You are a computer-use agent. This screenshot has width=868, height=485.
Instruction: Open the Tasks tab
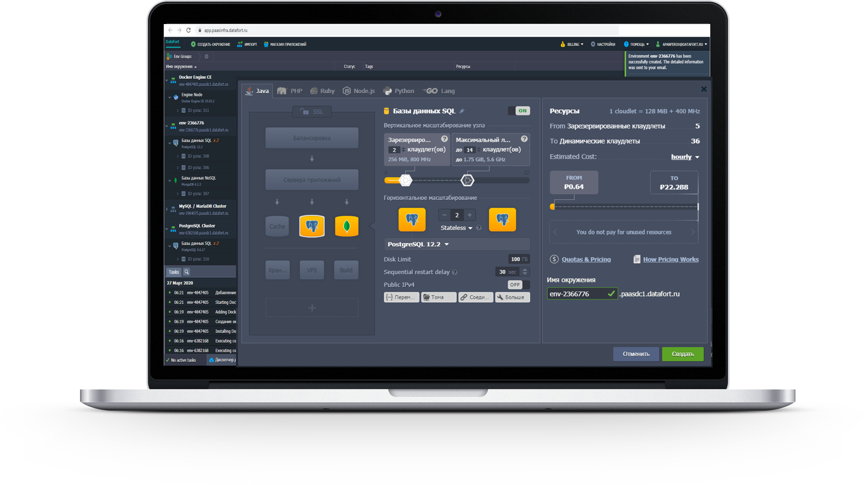(x=174, y=272)
